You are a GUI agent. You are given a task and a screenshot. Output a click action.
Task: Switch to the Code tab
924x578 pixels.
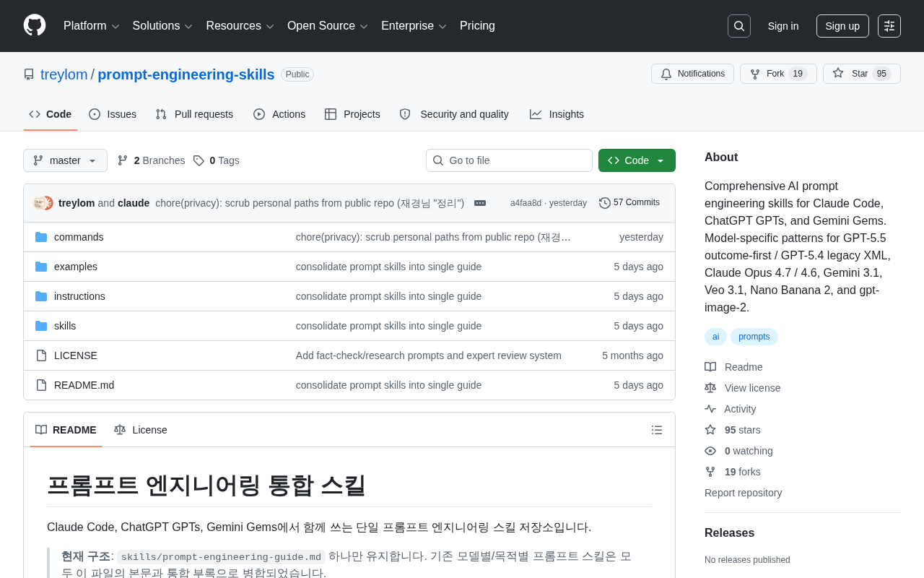[51, 114]
